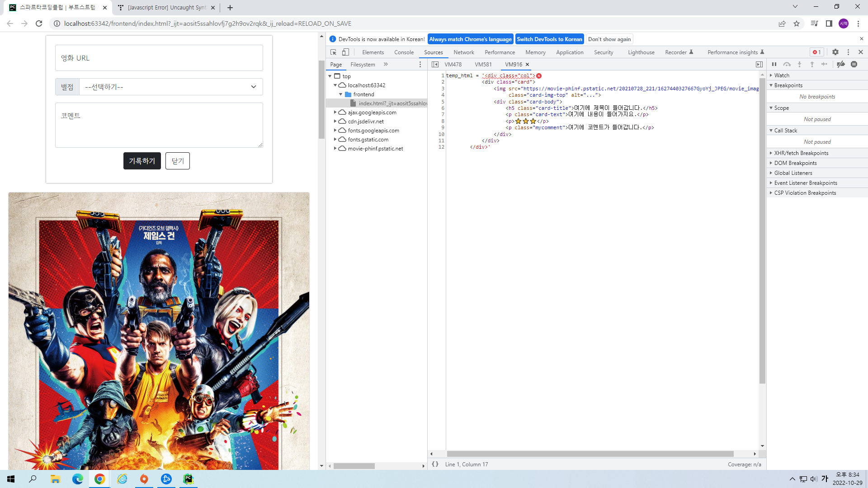Step into next function call

click(x=799, y=65)
